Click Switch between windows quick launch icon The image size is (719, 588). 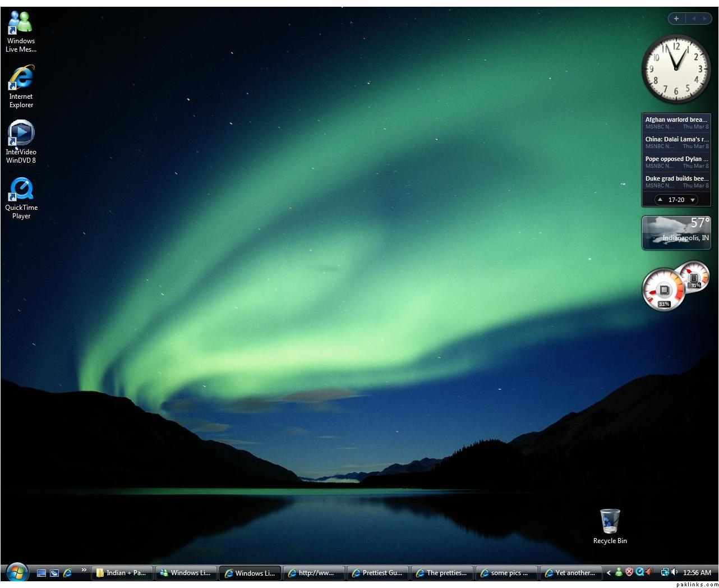point(54,573)
